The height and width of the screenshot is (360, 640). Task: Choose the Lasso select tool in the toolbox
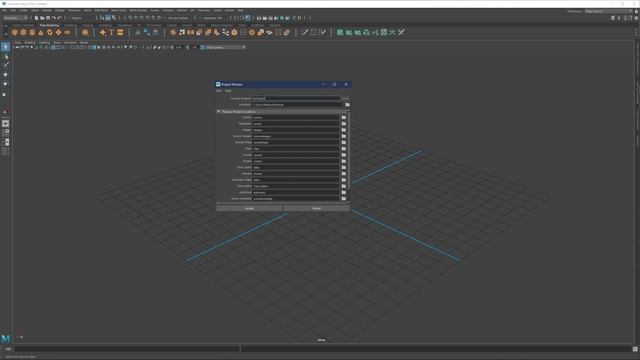[x=5, y=56]
